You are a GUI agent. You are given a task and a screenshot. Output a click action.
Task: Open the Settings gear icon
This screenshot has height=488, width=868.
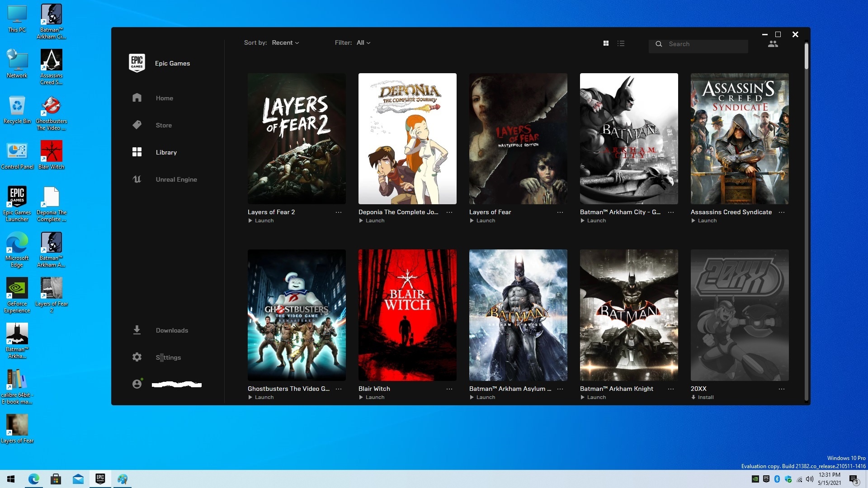click(137, 357)
